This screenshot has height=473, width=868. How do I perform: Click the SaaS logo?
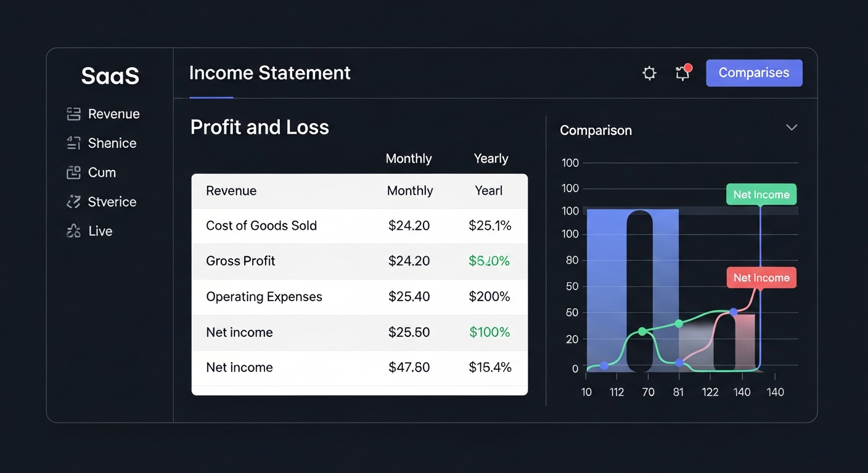point(110,75)
